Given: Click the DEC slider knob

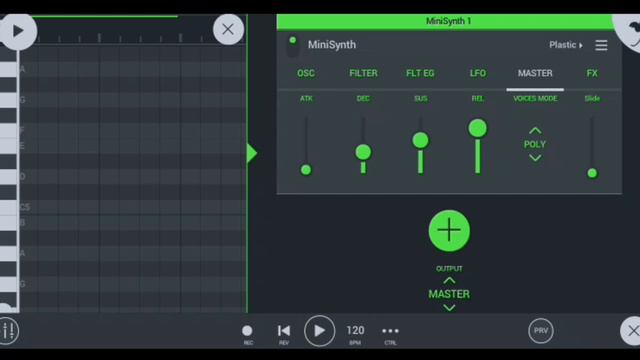Looking at the screenshot, I should click(363, 152).
